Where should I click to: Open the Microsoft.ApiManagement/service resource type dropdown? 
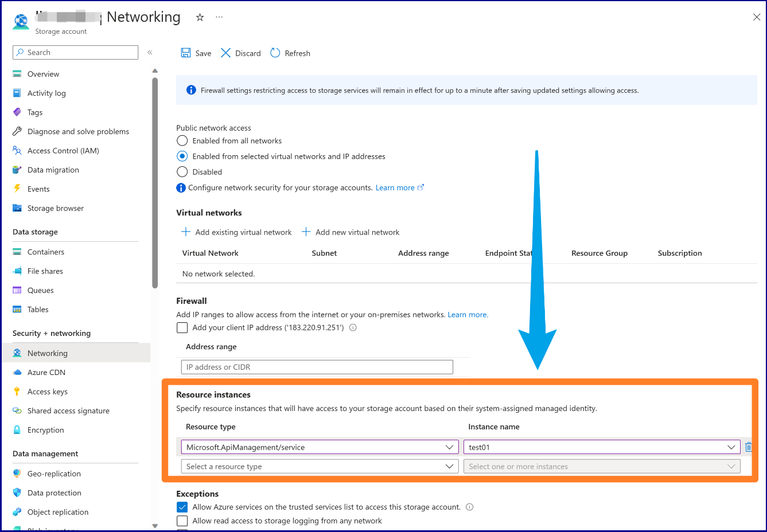(320, 447)
